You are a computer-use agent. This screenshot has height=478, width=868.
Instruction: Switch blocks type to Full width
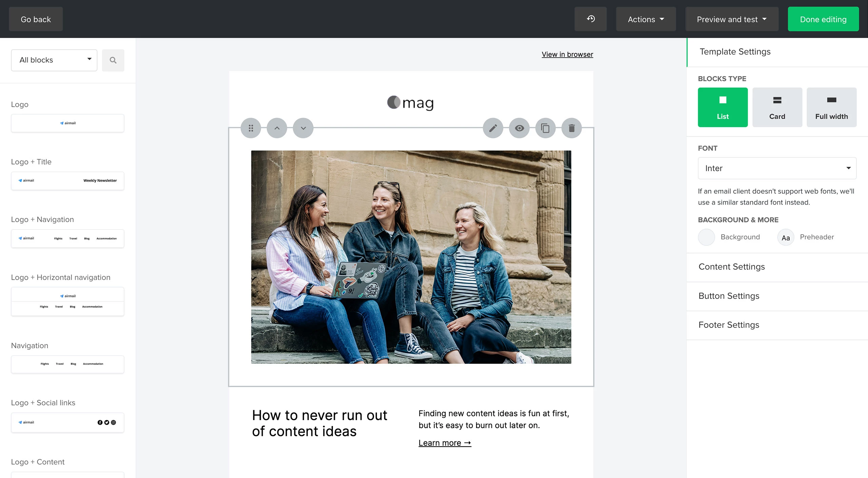pyautogui.click(x=831, y=107)
